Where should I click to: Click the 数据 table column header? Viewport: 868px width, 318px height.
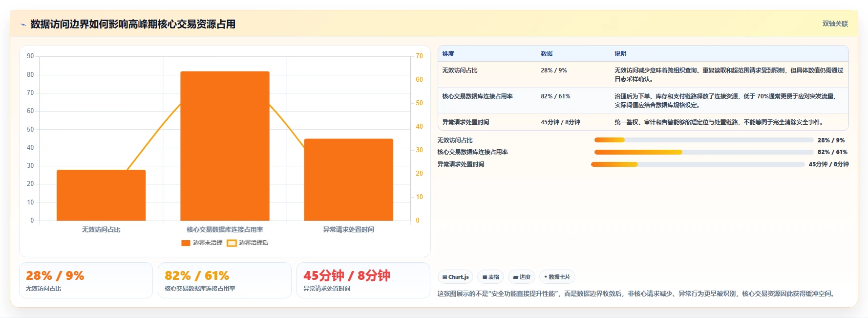[x=547, y=54]
